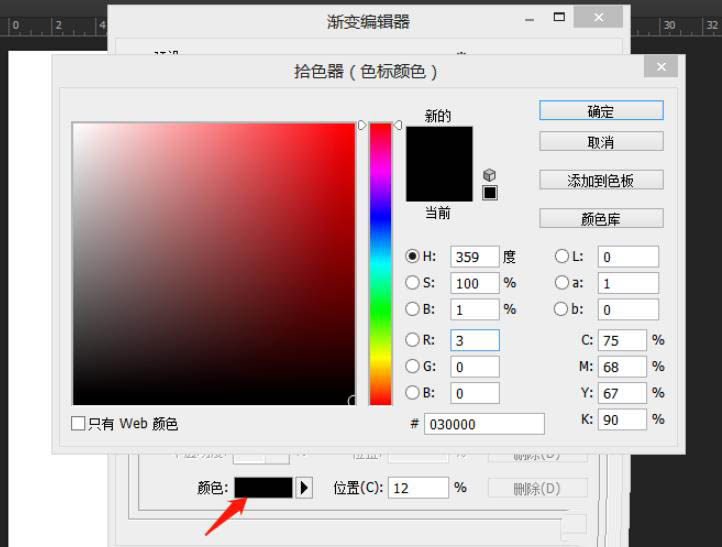Click the Y yellow field showing 67
Viewport: 722px width, 547px height.
click(622, 393)
